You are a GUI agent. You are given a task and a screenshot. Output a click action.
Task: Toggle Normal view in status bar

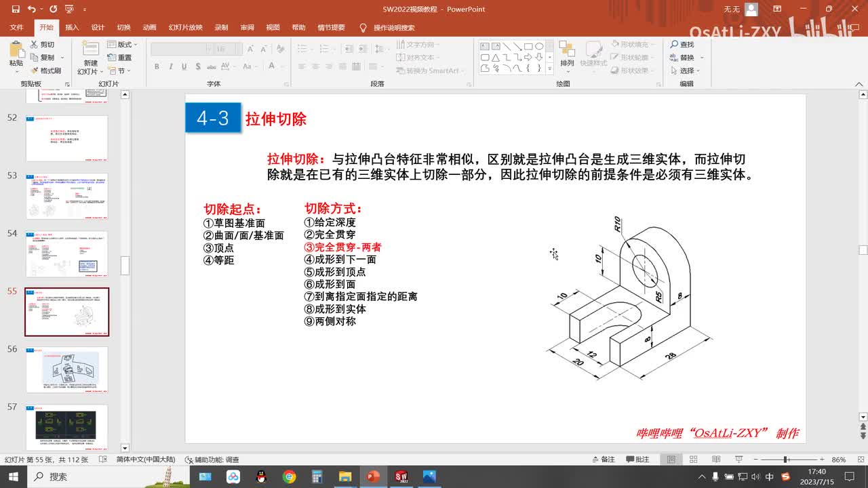[671, 460]
